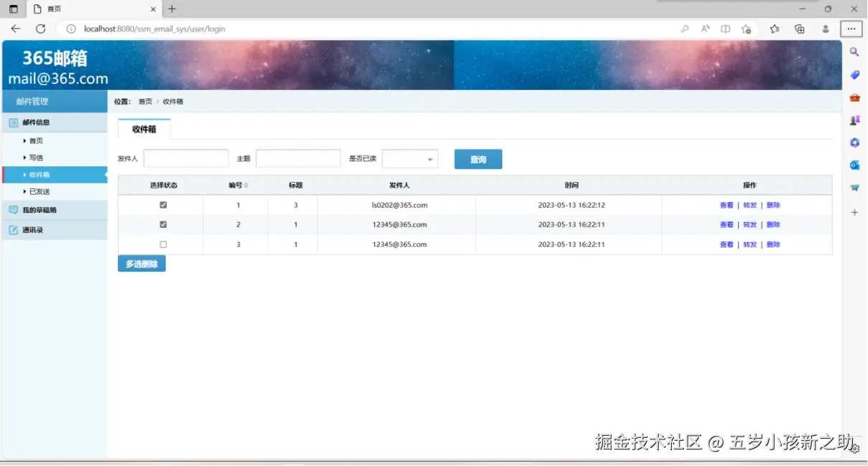Click the 我的草稿箱 speech bubble icon
Viewport: 868px width, 466px height.
click(14, 209)
